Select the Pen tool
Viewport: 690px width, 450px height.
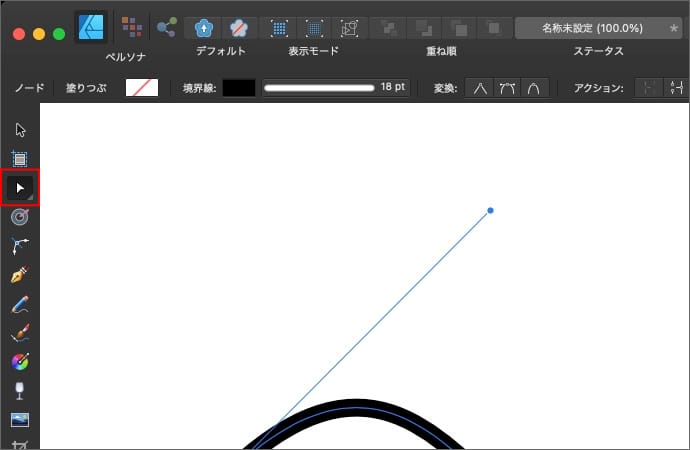click(20, 275)
